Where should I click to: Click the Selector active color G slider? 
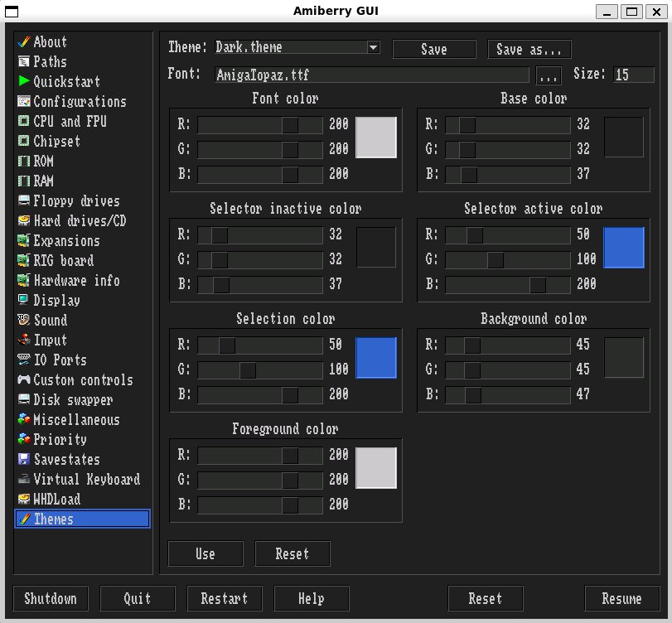[x=508, y=260]
